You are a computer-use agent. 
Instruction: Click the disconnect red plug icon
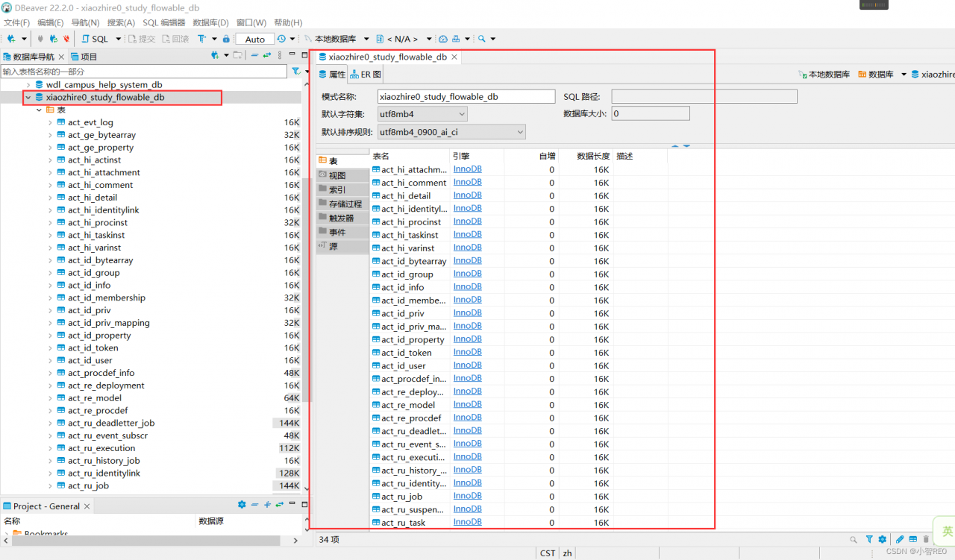pyautogui.click(x=66, y=39)
